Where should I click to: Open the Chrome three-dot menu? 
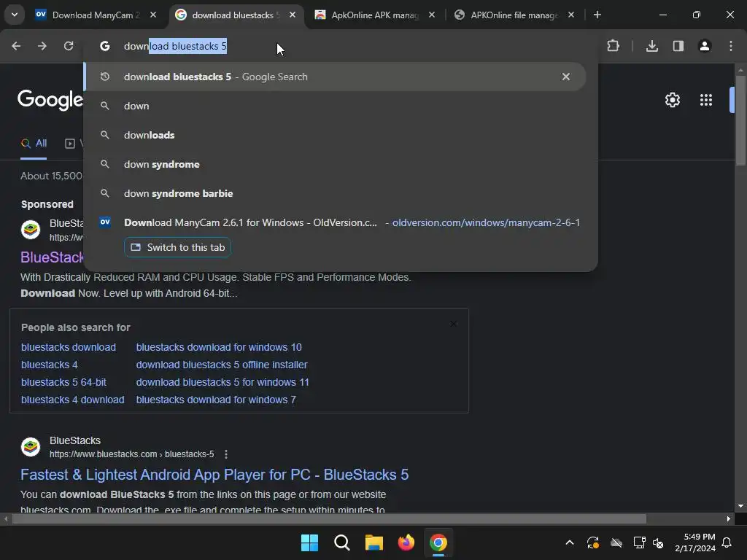(x=731, y=46)
